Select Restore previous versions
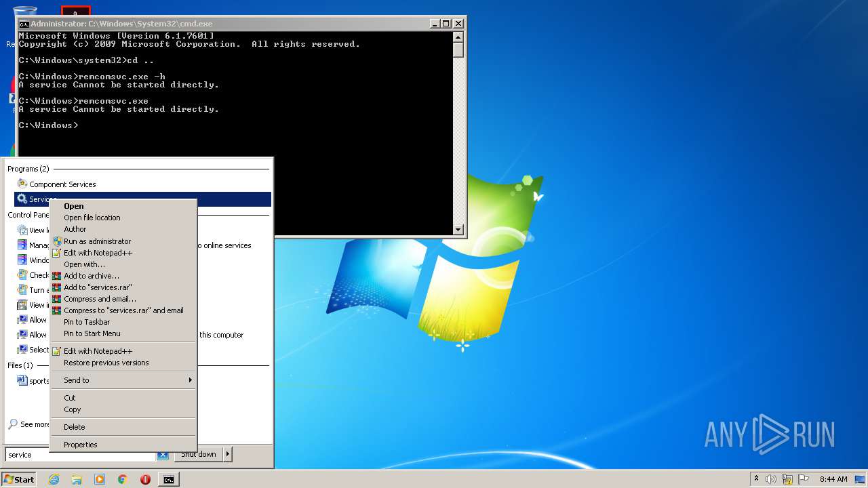 click(123, 363)
